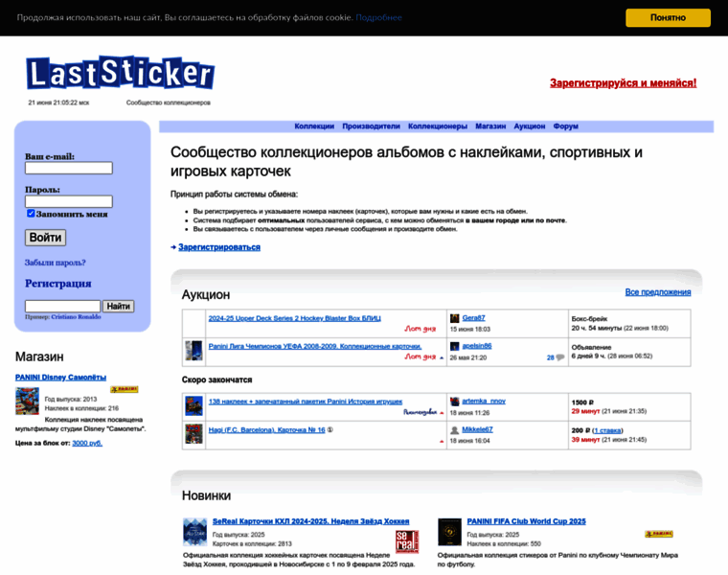Open Mikkele67 user profile link

pyautogui.click(x=477, y=429)
